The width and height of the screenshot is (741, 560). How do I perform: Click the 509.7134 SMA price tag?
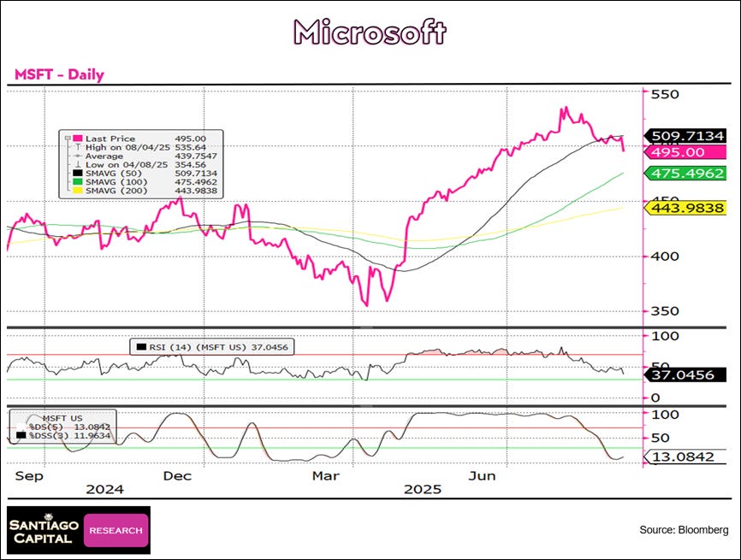[x=685, y=136]
